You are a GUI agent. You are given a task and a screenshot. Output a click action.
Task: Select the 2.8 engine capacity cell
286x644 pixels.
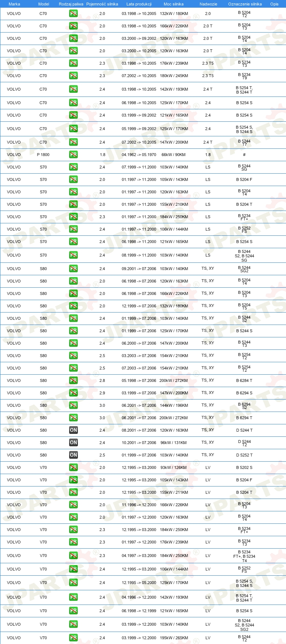click(102, 380)
